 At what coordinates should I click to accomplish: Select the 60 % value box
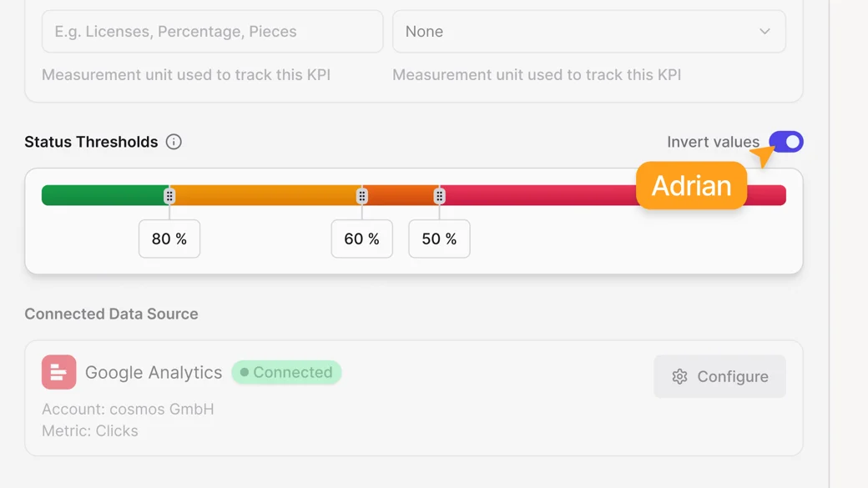pyautogui.click(x=361, y=239)
